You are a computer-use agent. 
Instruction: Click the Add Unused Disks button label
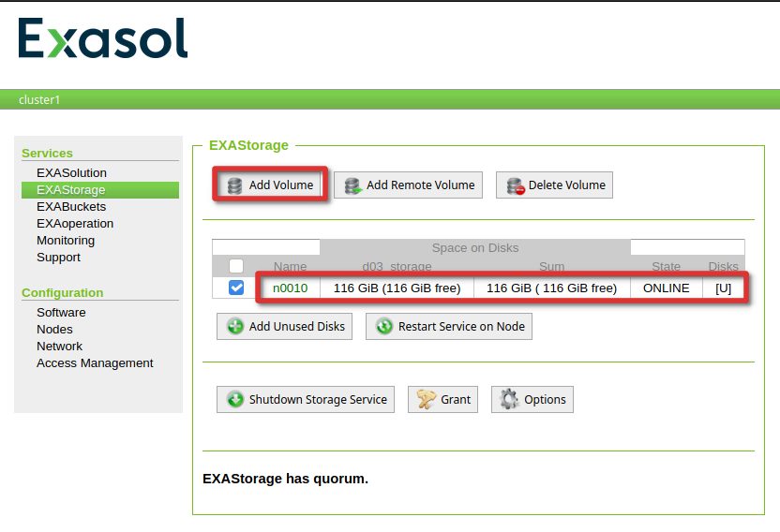[297, 326]
